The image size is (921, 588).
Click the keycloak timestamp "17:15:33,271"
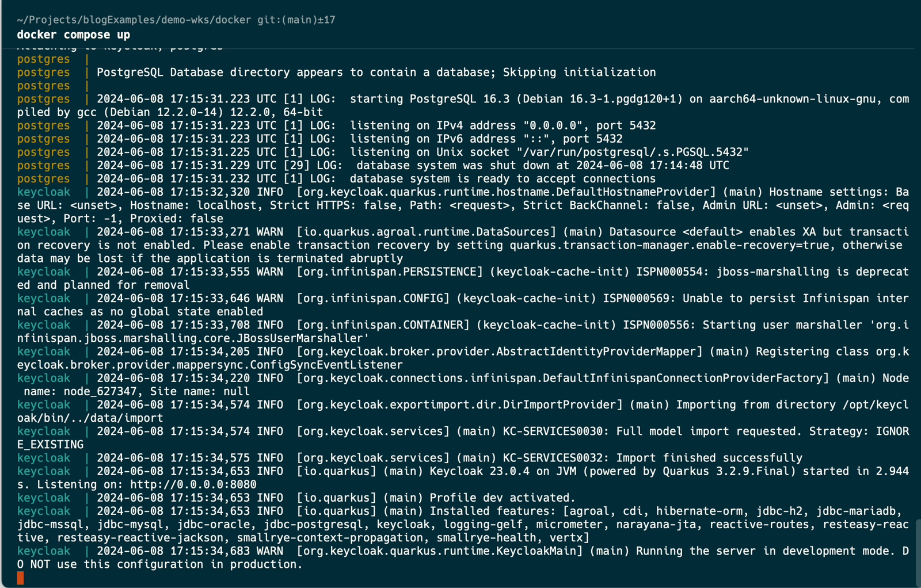210,232
